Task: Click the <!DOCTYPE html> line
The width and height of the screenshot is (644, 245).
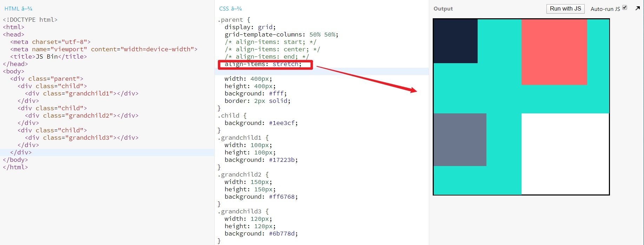Action: click(30, 20)
